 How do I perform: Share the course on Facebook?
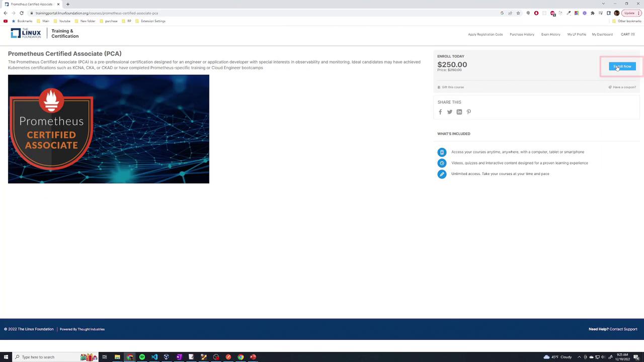[x=440, y=112]
